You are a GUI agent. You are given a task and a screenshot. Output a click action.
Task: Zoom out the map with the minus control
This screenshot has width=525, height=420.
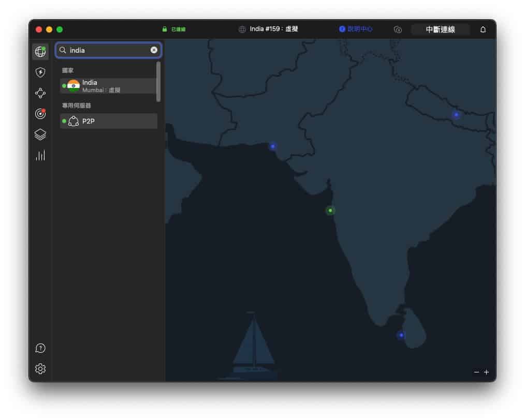pos(476,372)
